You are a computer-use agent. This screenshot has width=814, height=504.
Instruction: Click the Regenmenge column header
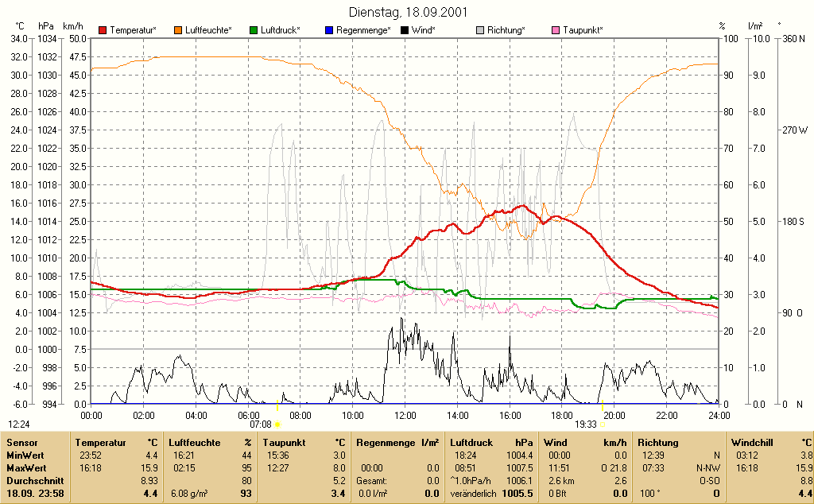[x=386, y=443]
